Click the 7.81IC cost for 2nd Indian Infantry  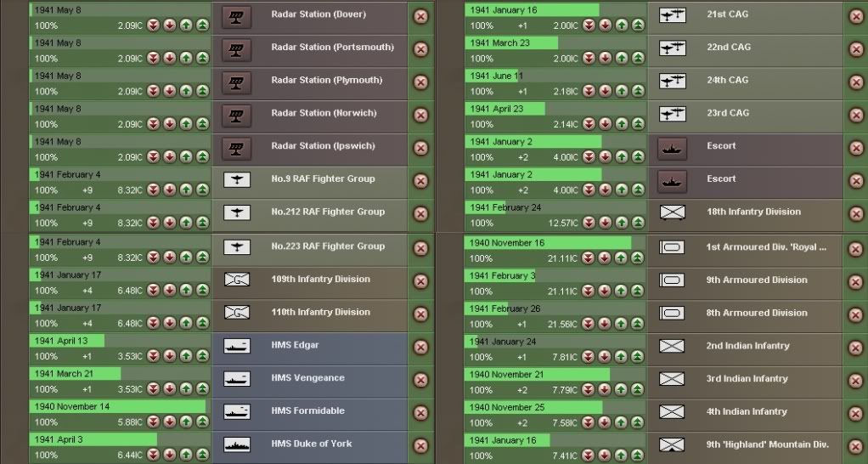[x=565, y=357]
